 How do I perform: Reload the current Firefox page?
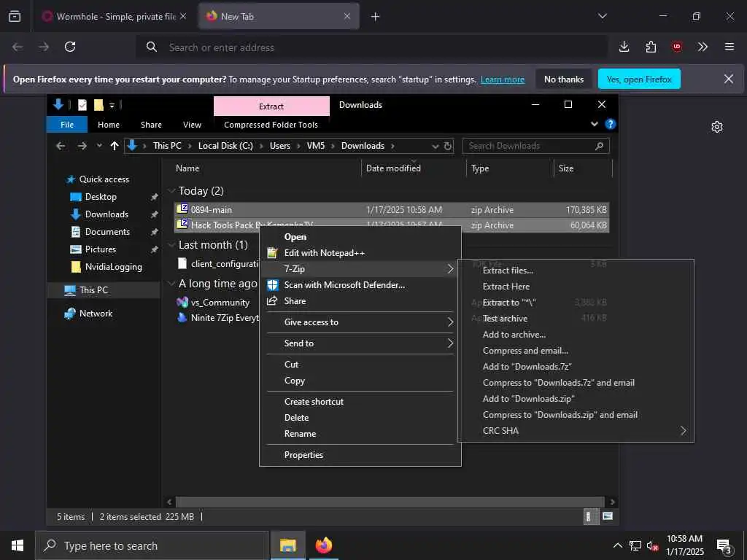(x=70, y=47)
